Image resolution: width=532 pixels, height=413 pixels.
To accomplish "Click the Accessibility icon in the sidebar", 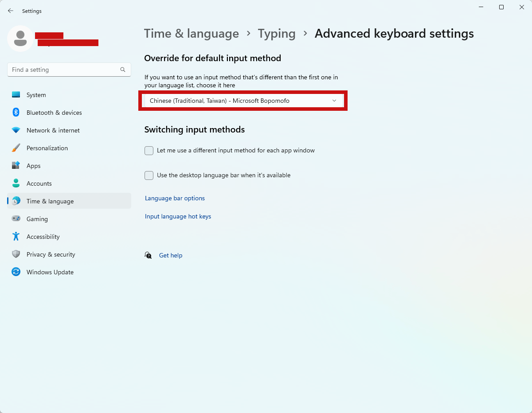I will [16, 236].
